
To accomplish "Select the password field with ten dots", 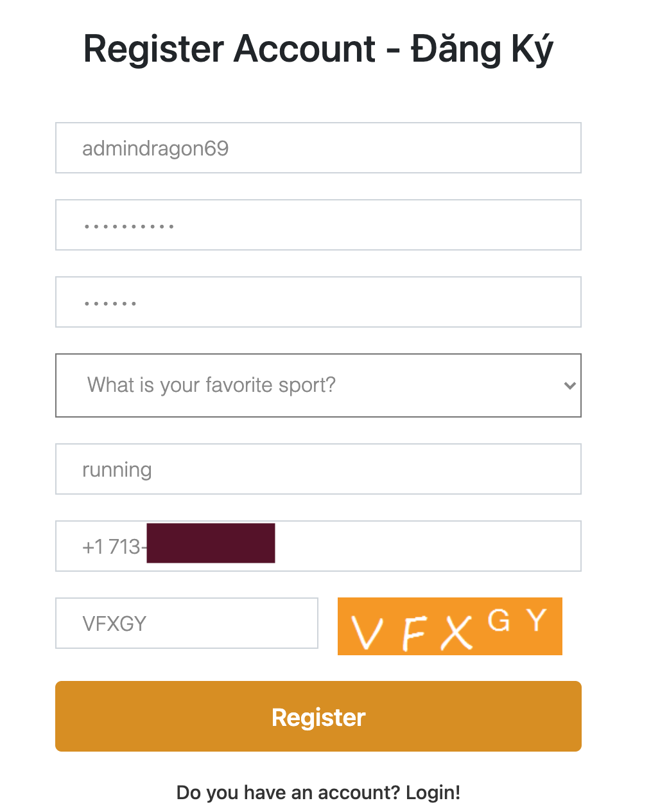I will [318, 225].
